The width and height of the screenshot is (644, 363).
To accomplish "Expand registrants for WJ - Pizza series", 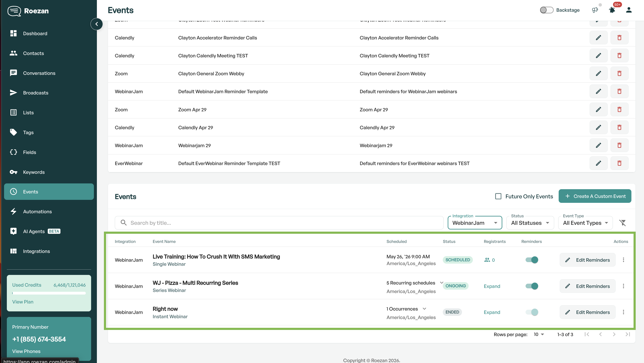I will point(492,286).
